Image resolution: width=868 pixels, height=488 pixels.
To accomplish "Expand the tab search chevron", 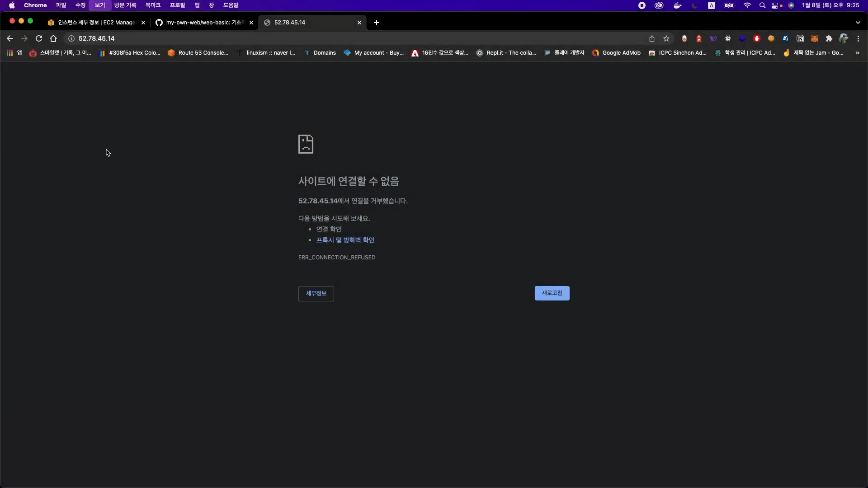I will (858, 23).
